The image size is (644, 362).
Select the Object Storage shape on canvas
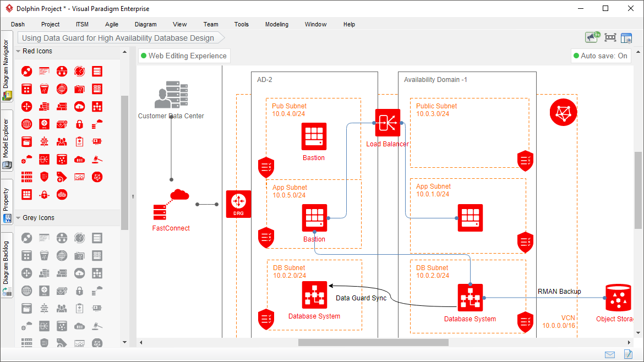pos(618,298)
